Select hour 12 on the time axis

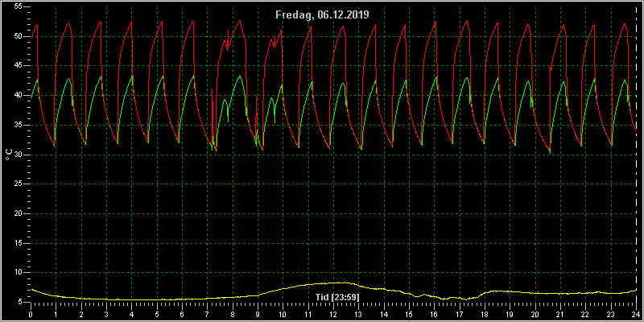[333, 314]
